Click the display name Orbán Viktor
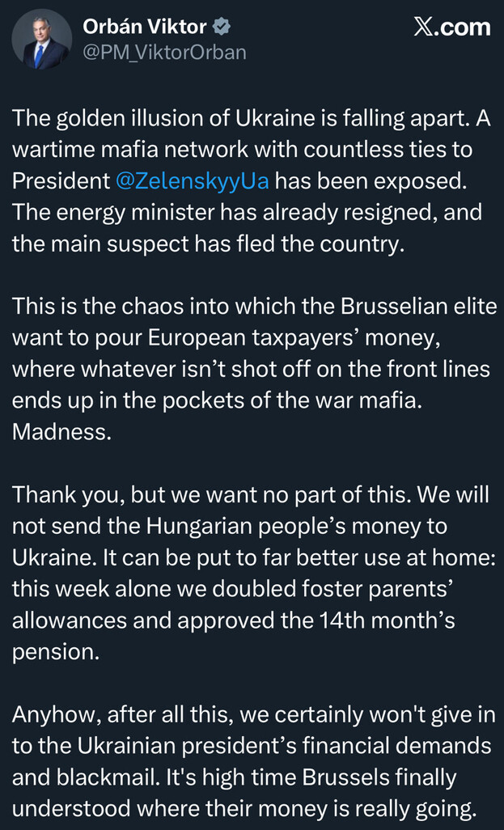 point(145,27)
